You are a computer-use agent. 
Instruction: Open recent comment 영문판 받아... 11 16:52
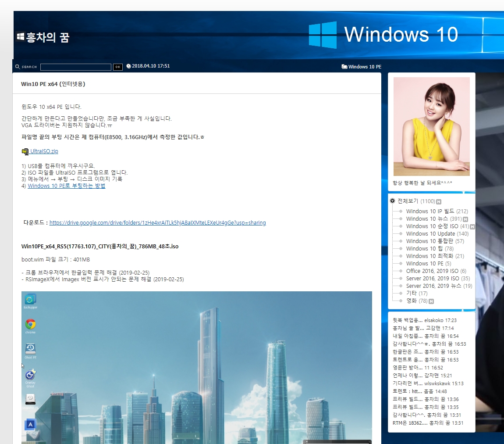pyautogui.click(x=418, y=368)
